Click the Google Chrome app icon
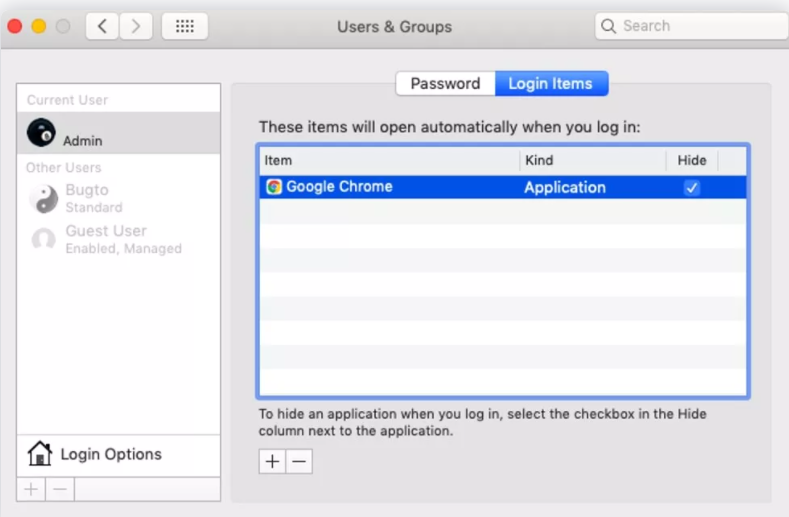This screenshot has height=517, width=789. pyautogui.click(x=274, y=187)
